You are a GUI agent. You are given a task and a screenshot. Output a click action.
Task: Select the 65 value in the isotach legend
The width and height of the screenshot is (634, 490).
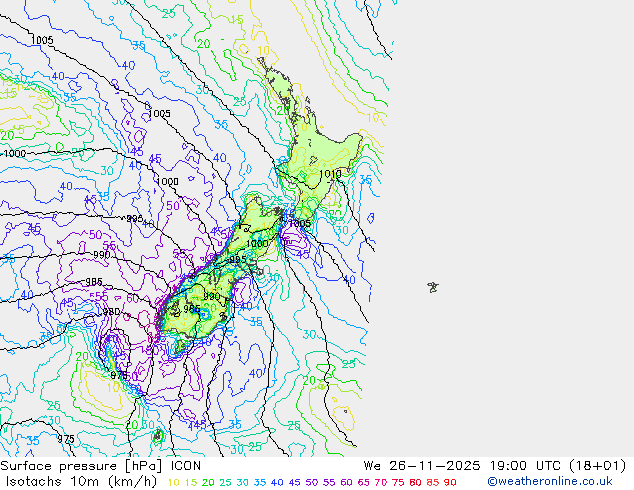[x=364, y=482]
